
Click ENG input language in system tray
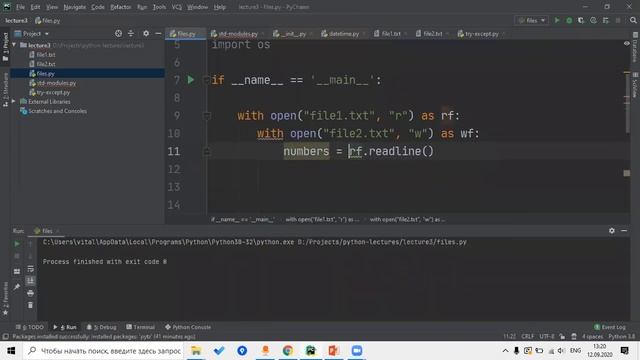(576, 351)
